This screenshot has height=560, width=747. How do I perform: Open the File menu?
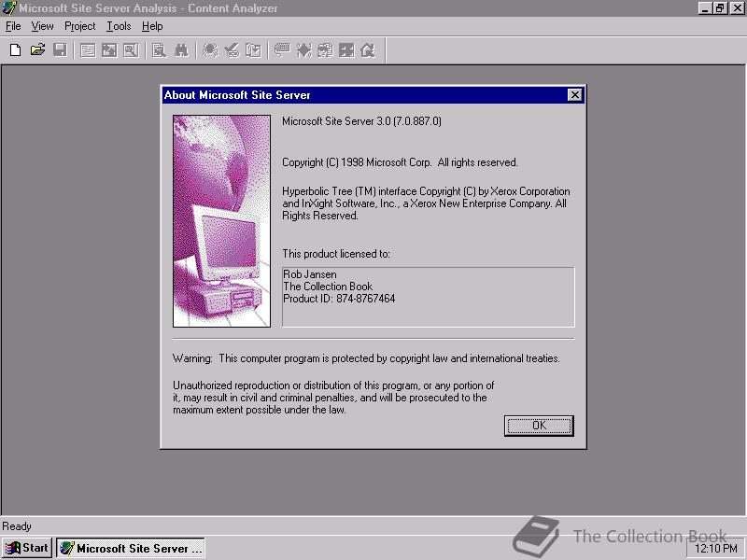[13, 26]
